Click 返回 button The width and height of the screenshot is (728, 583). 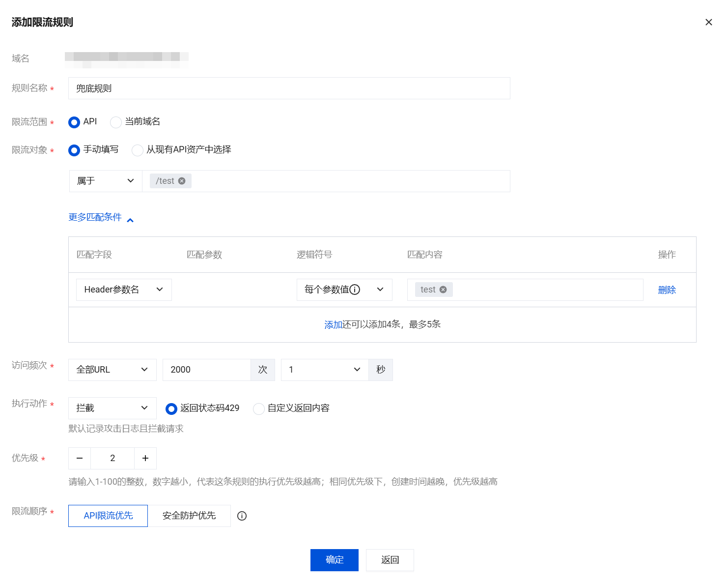(390, 560)
